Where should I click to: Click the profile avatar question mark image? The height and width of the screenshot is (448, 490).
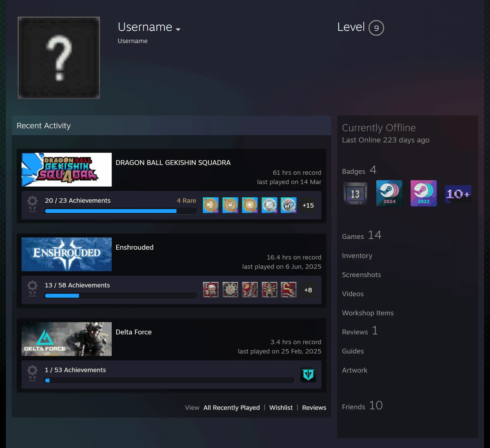[x=59, y=58]
